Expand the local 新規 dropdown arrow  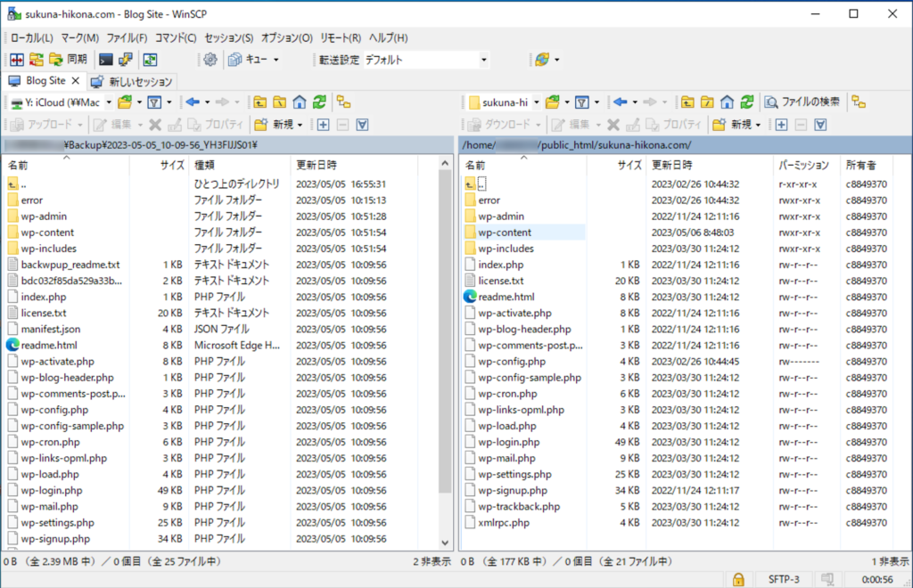[300, 125]
